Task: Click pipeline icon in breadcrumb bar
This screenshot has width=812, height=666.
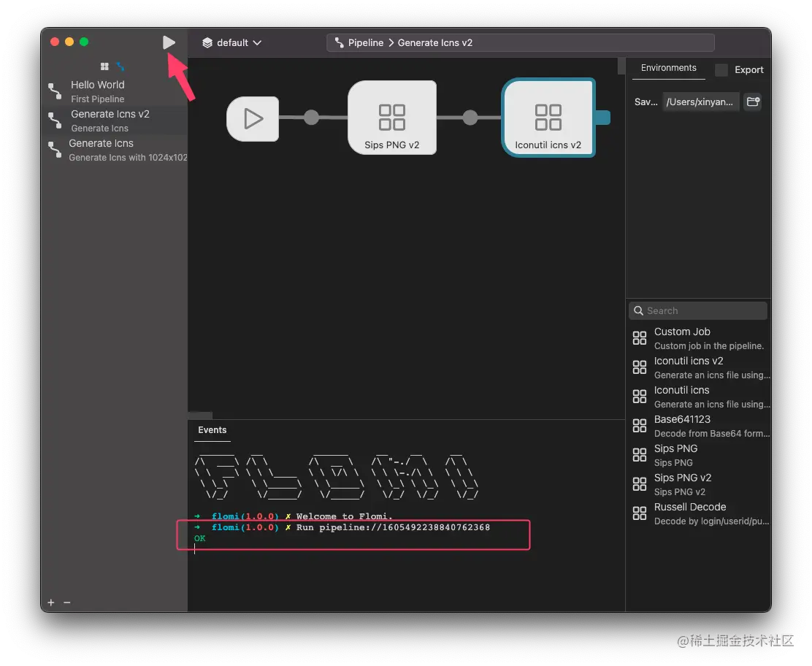Action: (x=339, y=42)
